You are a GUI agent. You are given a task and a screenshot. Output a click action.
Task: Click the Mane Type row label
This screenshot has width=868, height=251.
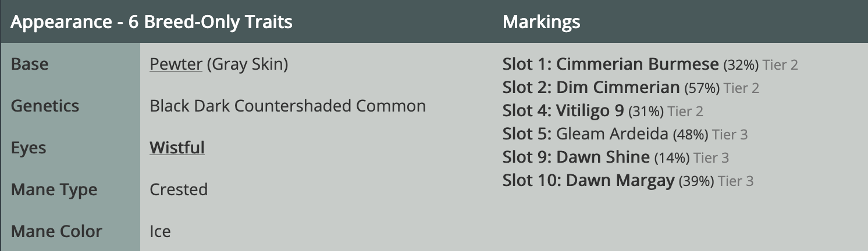pyautogui.click(x=54, y=189)
